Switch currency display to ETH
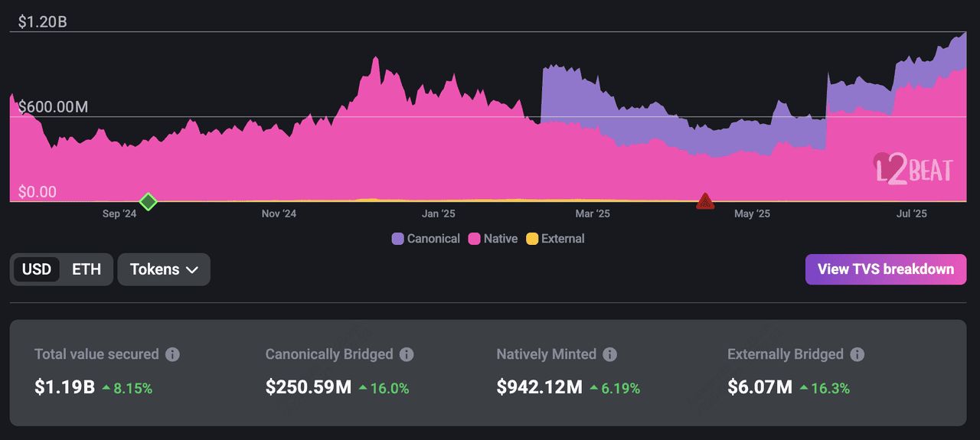The height and width of the screenshot is (440, 980). (87, 269)
